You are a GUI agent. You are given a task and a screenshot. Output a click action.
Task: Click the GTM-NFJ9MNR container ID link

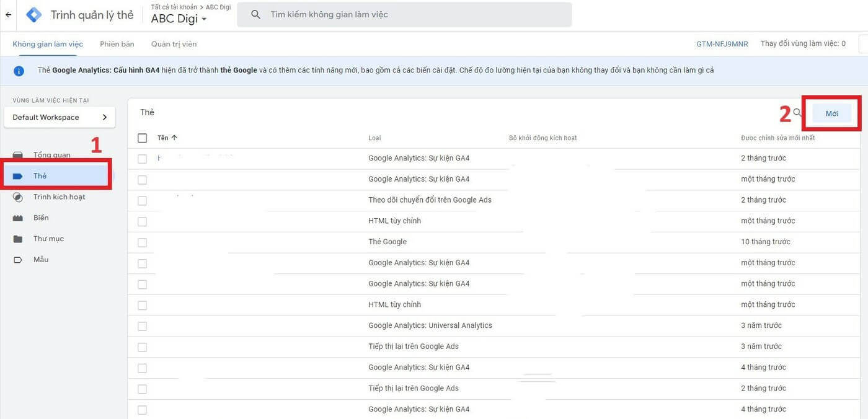722,44
